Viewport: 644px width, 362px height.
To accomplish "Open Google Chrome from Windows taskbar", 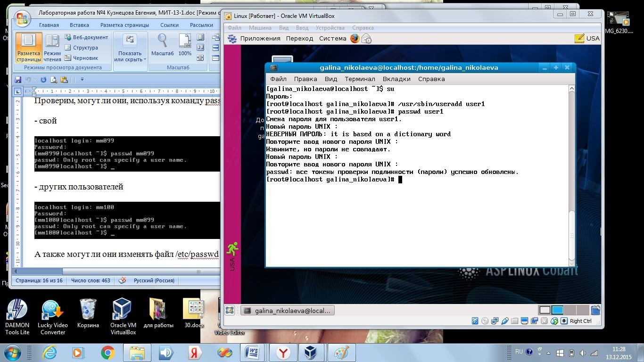I will [x=108, y=352].
